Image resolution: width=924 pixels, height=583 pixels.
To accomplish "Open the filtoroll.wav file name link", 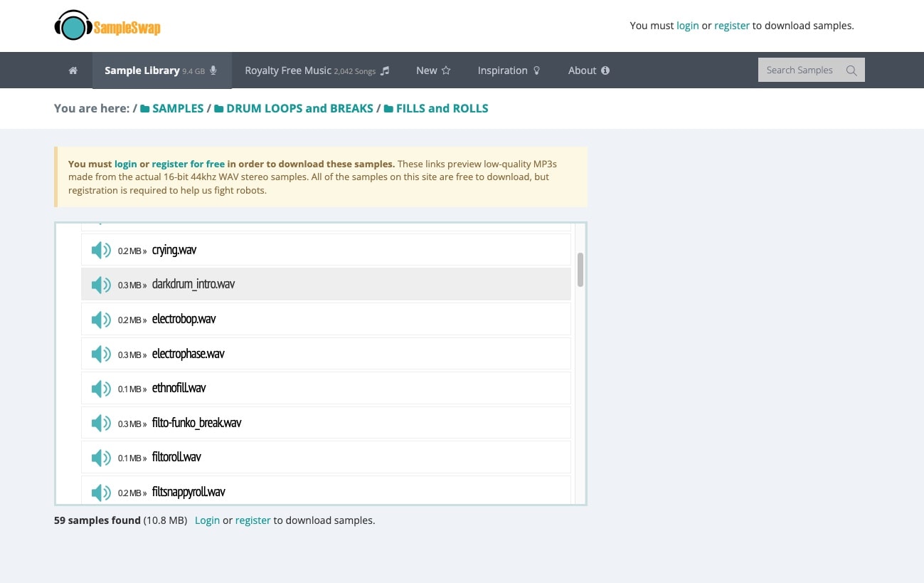I will point(176,457).
